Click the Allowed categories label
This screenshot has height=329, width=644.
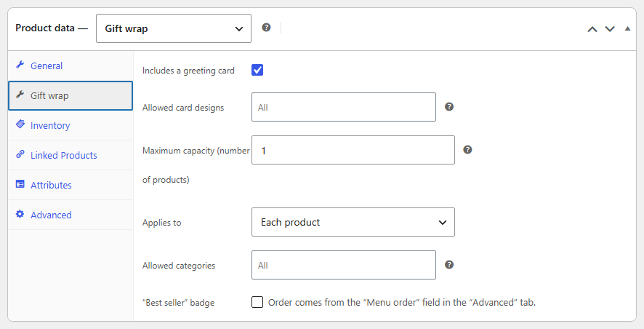coord(179,266)
